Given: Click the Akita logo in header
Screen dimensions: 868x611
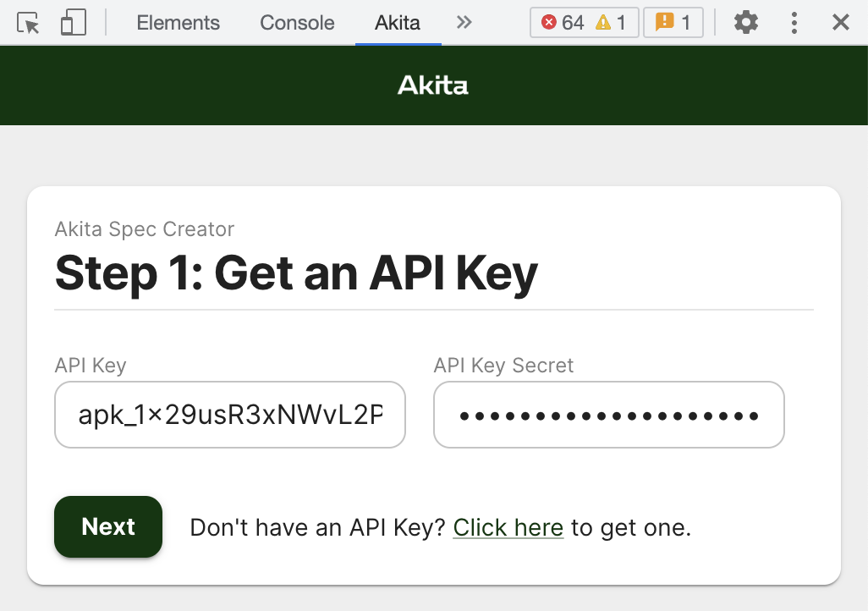Looking at the screenshot, I should click(x=433, y=85).
